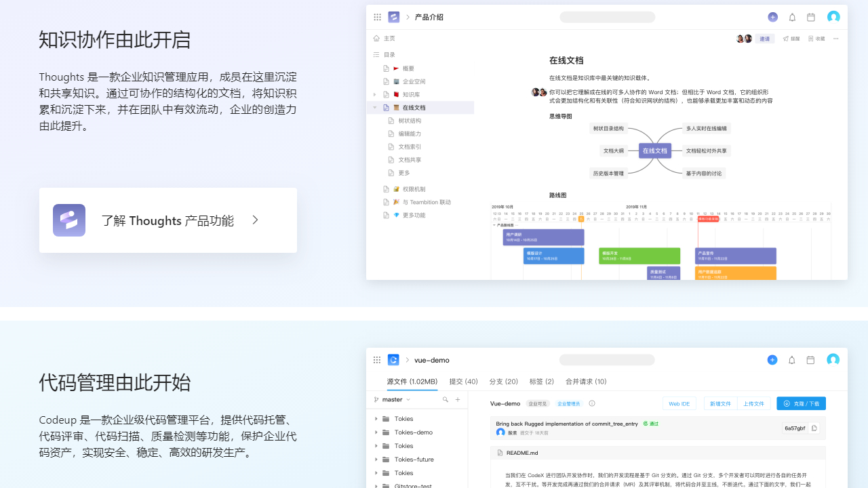Click the search bar in the Thoughts header
This screenshot has width=868, height=488.
point(607,17)
